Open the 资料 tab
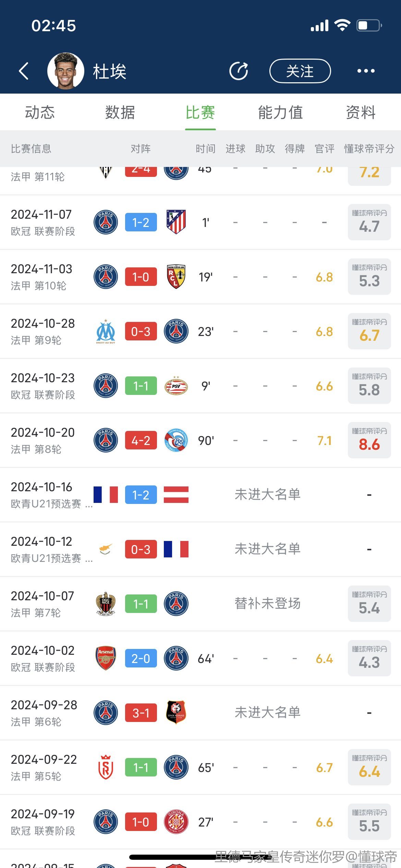 coord(361,112)
